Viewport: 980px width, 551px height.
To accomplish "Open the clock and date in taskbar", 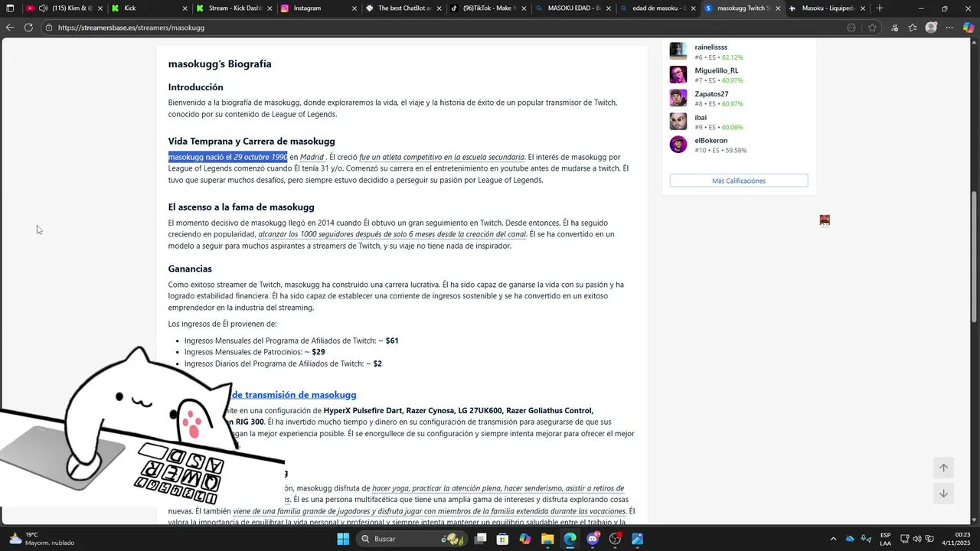I will (x=957, y=539).
